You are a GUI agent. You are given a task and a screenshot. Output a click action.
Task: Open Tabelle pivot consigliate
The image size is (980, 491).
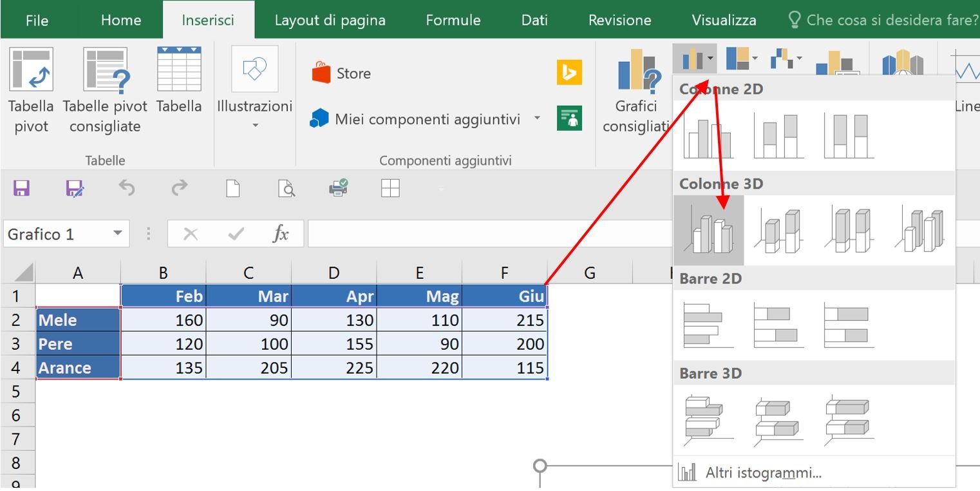[x=105, y=90]
